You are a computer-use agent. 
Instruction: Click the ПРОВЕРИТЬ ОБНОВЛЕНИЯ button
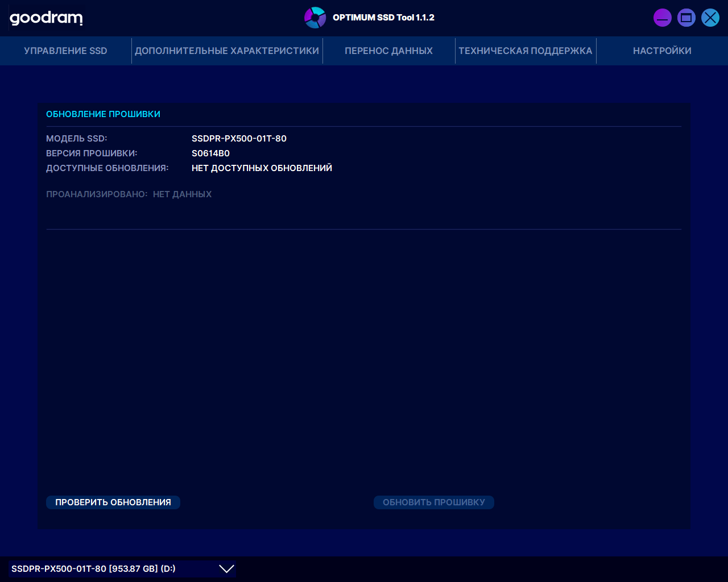[x=113, y=502]
